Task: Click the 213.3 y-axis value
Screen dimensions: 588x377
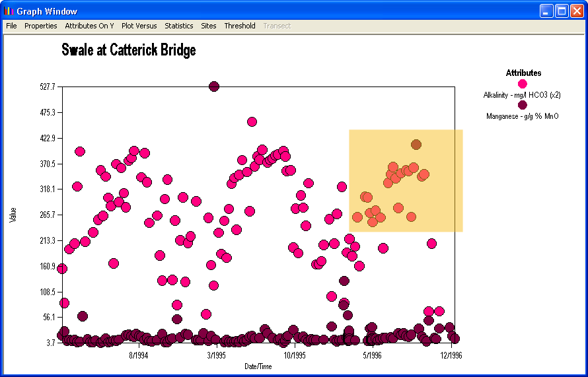Action: coord(48,240)
